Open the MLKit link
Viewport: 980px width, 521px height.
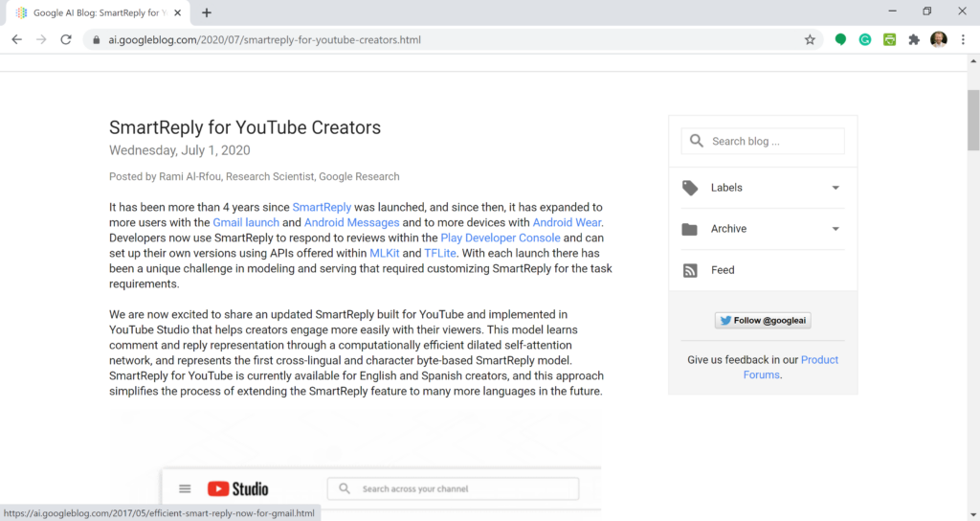(385, 253)
